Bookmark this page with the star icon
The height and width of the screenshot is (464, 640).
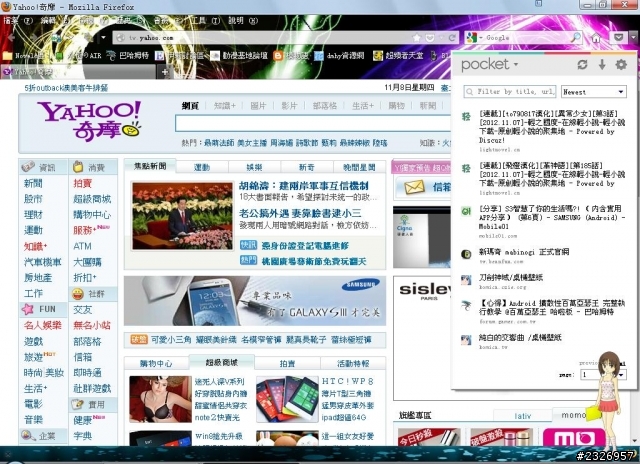[417, 38]
